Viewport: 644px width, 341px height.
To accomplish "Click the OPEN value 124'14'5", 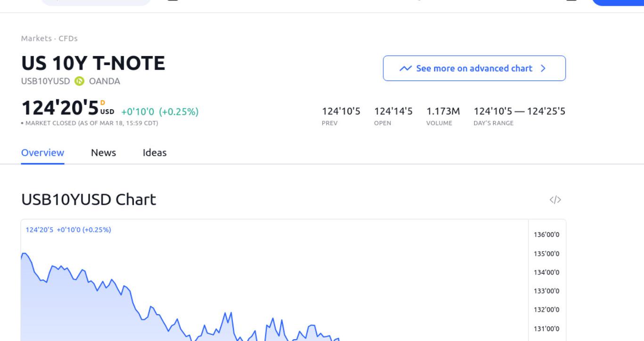I will pos(393,111).
